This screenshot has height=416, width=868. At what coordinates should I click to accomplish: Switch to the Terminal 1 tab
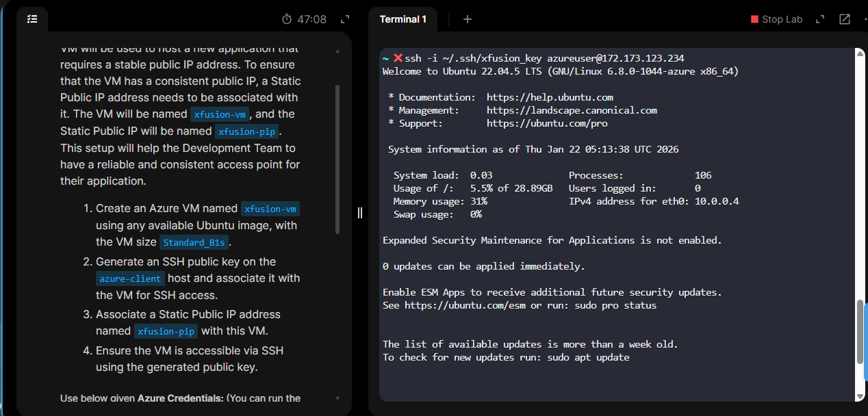coord(403,19)
